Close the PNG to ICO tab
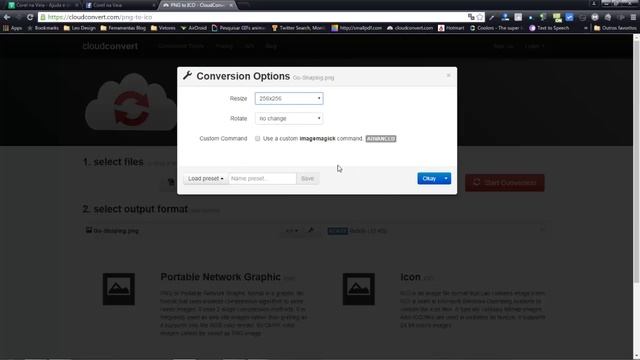Image resolution: width=640 pixels, height=360 pixels. pos(231,5)
